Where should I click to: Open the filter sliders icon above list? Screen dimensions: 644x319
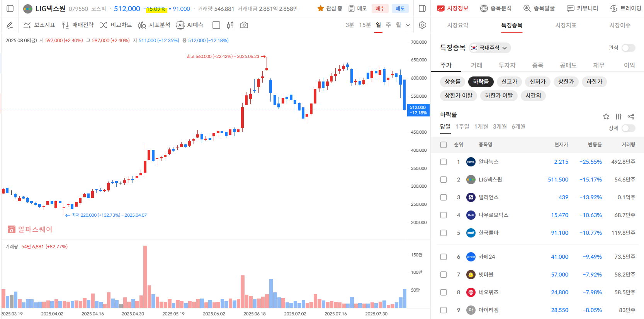[619, 117]
